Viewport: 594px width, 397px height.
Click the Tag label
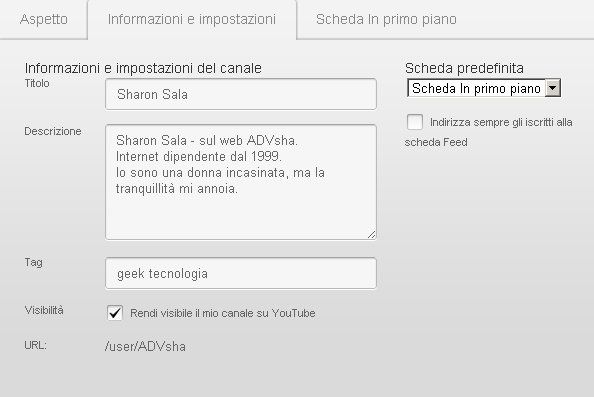(33, 263)
